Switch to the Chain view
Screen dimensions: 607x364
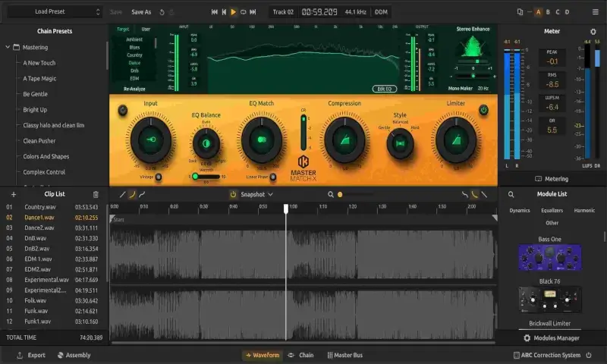coord(300,355)
